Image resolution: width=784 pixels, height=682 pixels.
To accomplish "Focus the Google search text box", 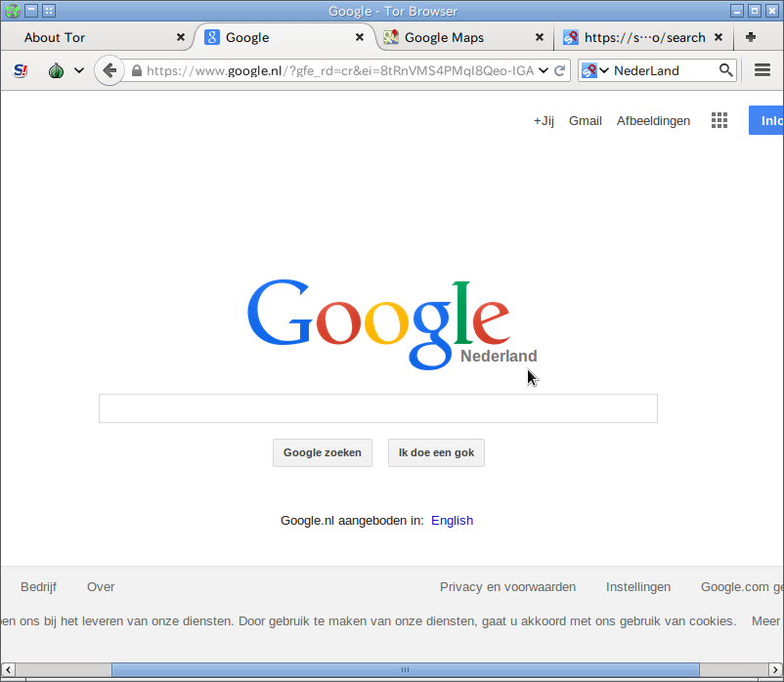I will (378, 408).
